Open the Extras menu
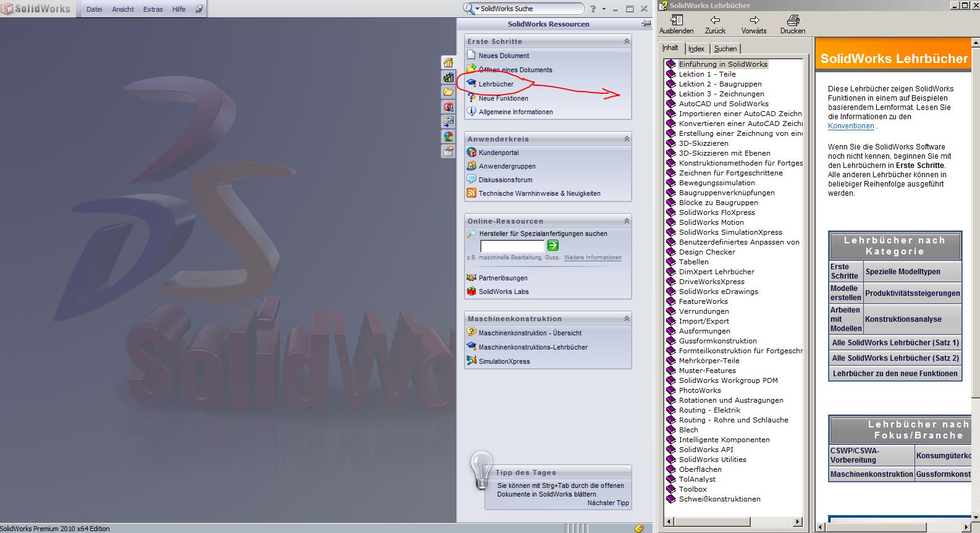This screenshot has height=533, width=980. point(153,9)
